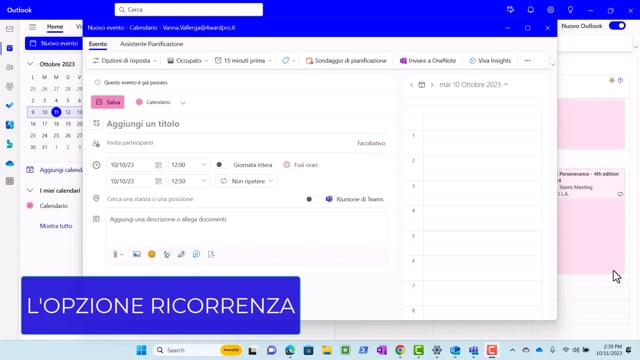This screenshot has height=360, width=640.
Task: Open Sondaggio di pianificazione
Action: coord(346,60)
